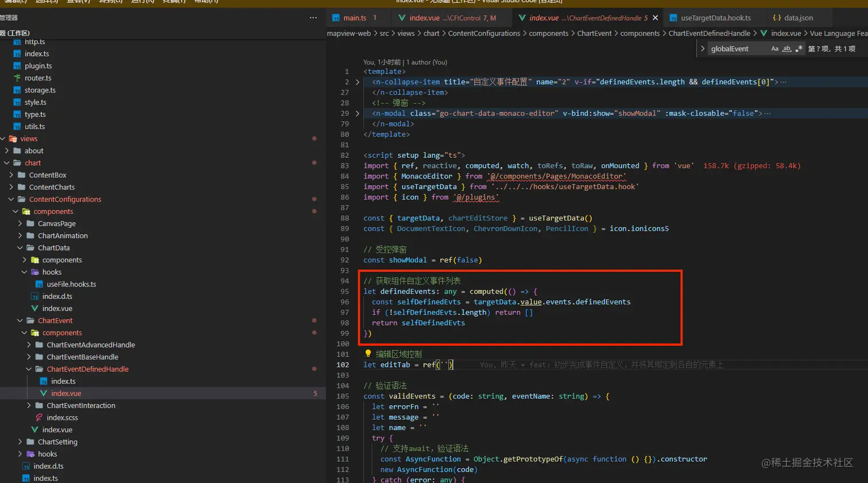Switch to the main.ts tab

354,18
